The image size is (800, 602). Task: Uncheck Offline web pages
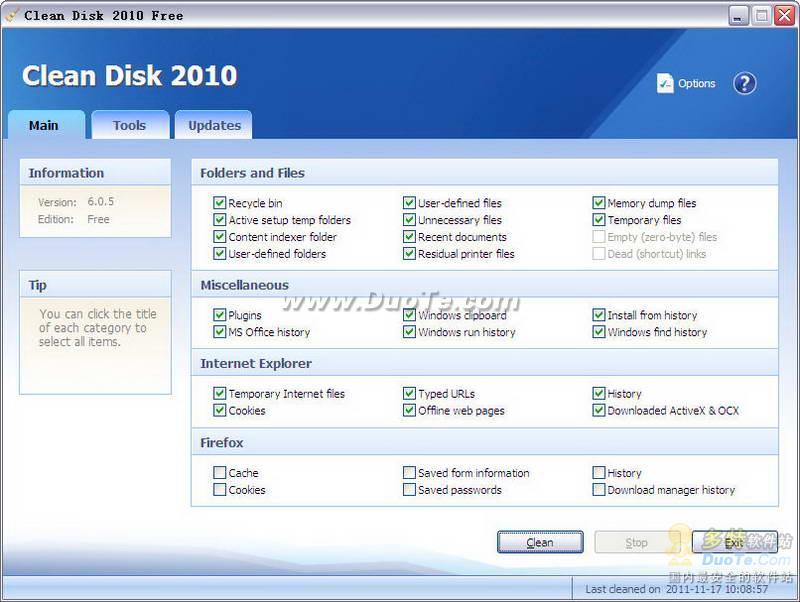[x=409, y=411]
